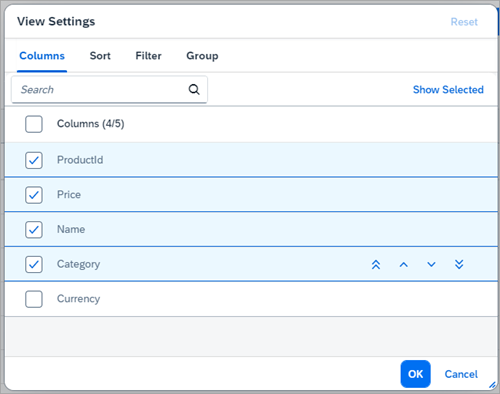Click the search magnifier icon

point(194,89)
